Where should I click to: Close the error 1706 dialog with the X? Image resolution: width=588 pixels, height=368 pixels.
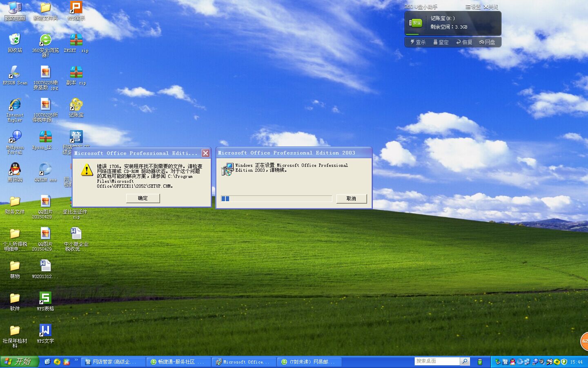pyautogui.click(x=206, y=153)
